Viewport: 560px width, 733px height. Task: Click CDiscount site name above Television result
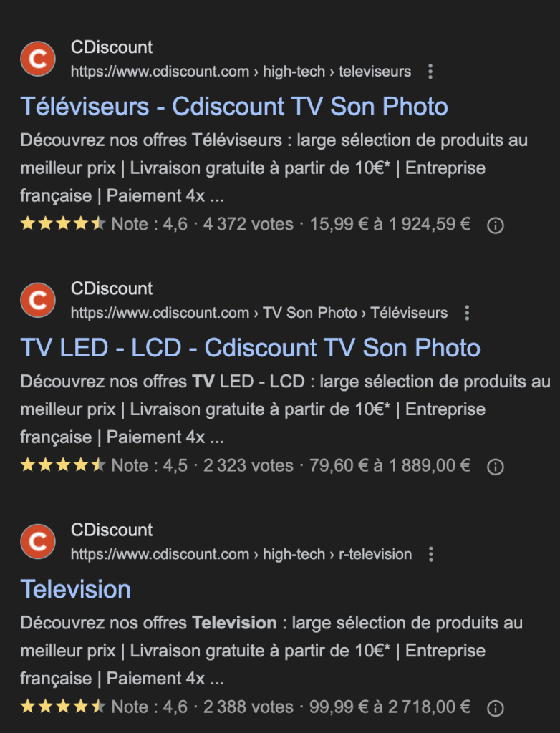[x=112, y=530]
